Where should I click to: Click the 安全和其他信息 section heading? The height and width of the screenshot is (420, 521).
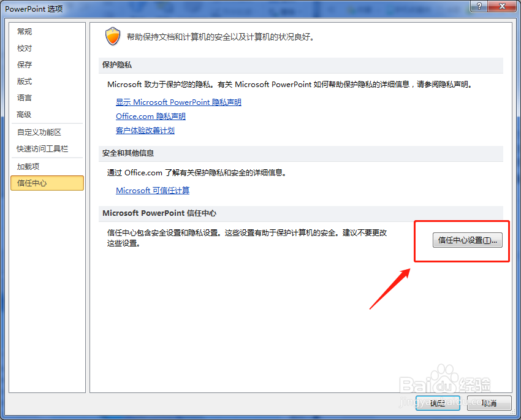(x=128, y=153)
